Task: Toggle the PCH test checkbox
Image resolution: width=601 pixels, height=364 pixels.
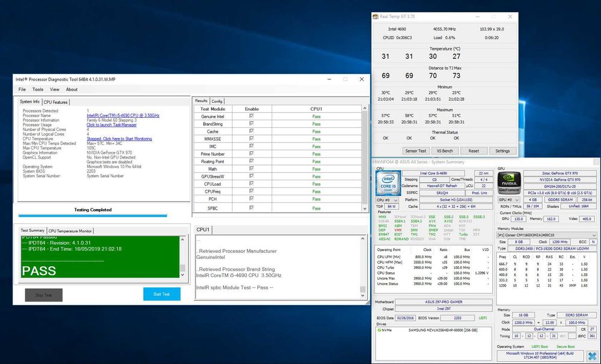Action: point(251,198)
